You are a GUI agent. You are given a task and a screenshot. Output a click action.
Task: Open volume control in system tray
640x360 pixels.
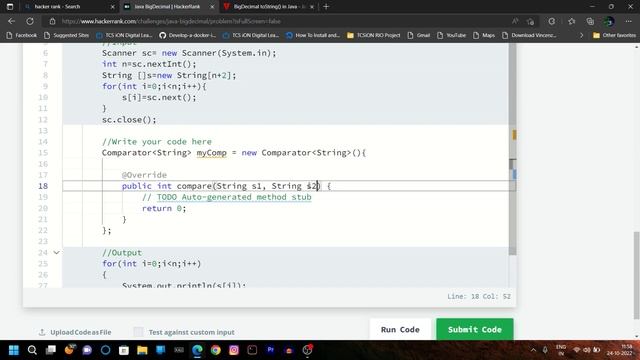pos(587,350)
